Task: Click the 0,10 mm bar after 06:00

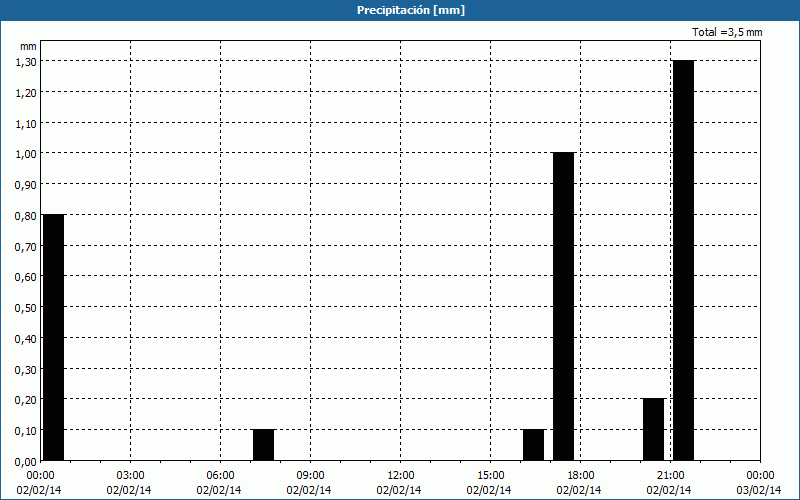Action: point(264,445)
